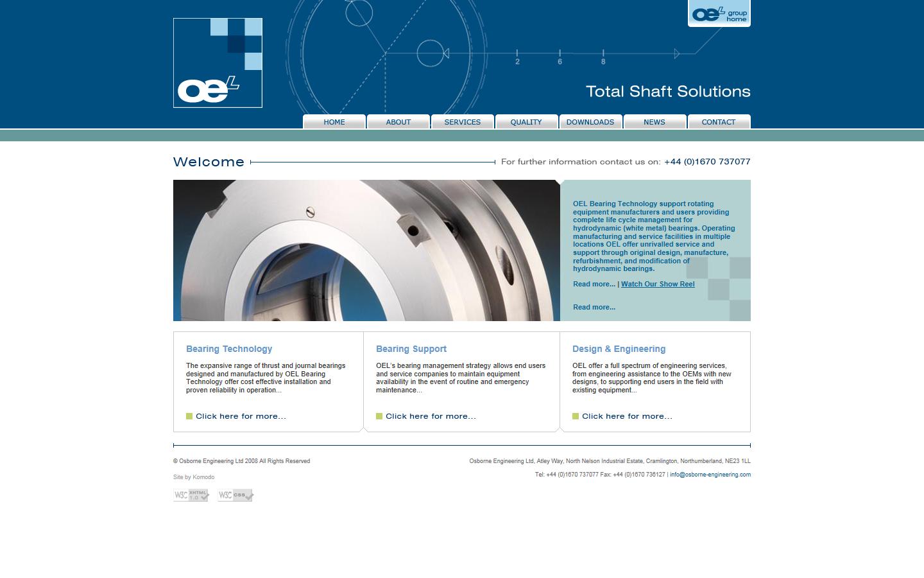This screenshot has height=578, width=924.
Task: Click the OEL logo
Action: (217, 62)
